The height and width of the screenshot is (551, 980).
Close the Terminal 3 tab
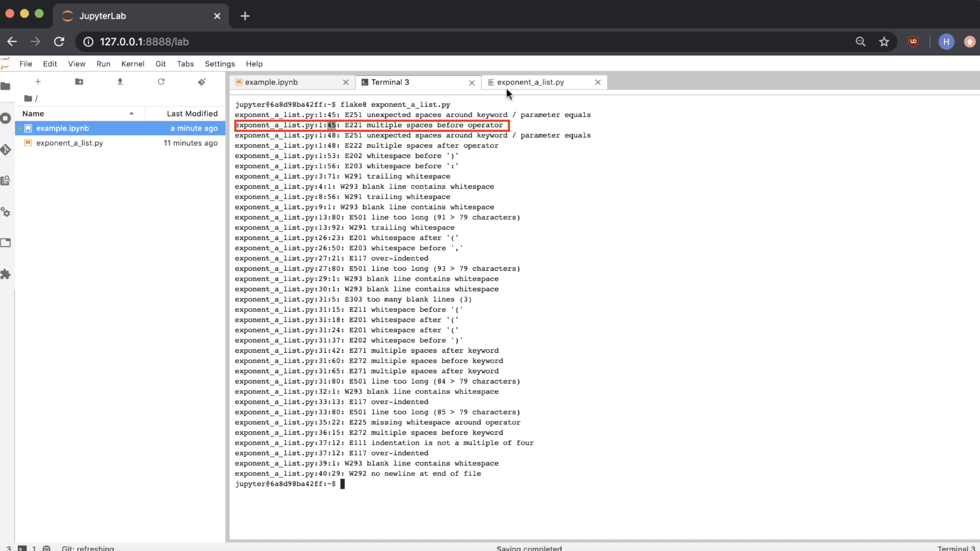pyautogui.click(x=471, y=83)
